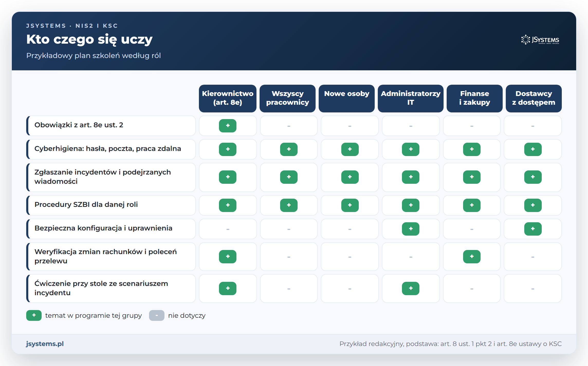Click Ćwiczenie przy stole plus under Administratorzy IT
The height and width of the screenshot is (366, 588).
coord(411,288)
